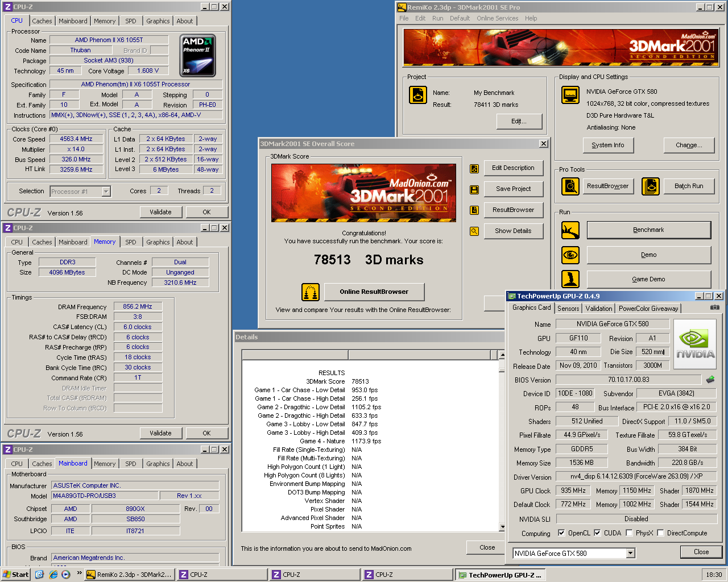The height and width of the screenshot is (582, 728).
Task: Toggle the CUDA checkbox
Action: point(597,533)
